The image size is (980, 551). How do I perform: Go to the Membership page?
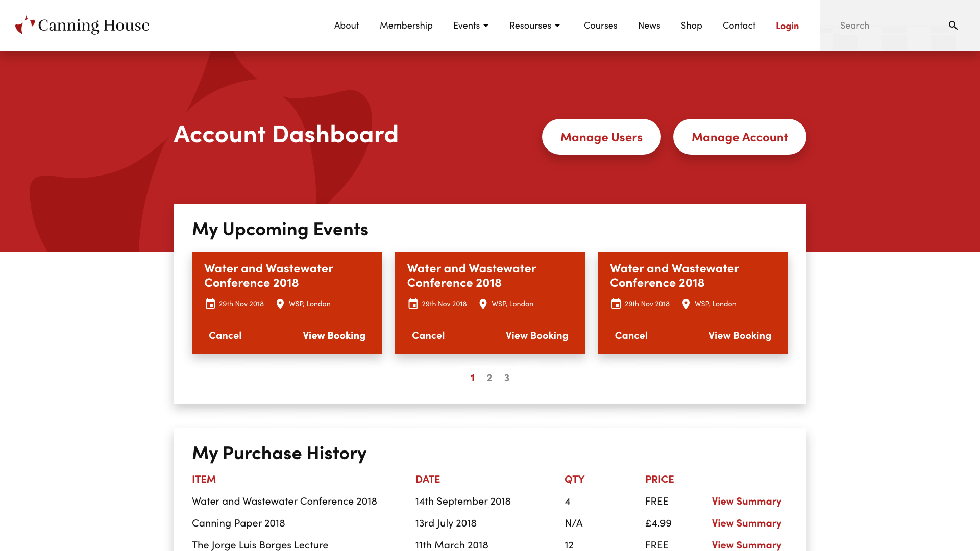[406, 26]
